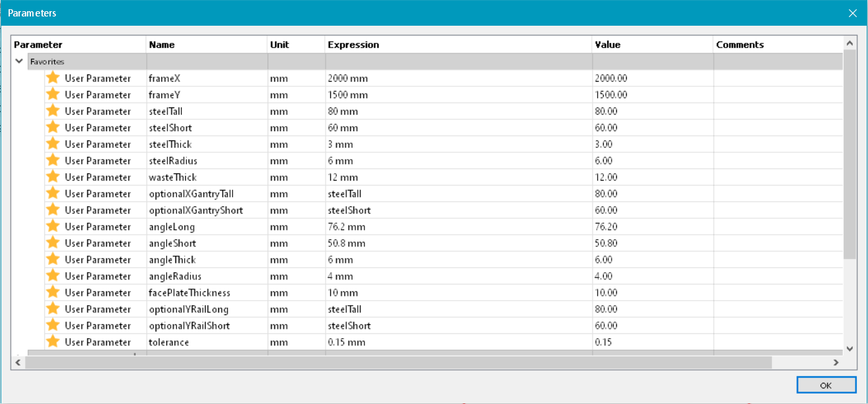Screen dimensions: 868x404
Task: Collapse the Favorites group
Action: point(19,61)
